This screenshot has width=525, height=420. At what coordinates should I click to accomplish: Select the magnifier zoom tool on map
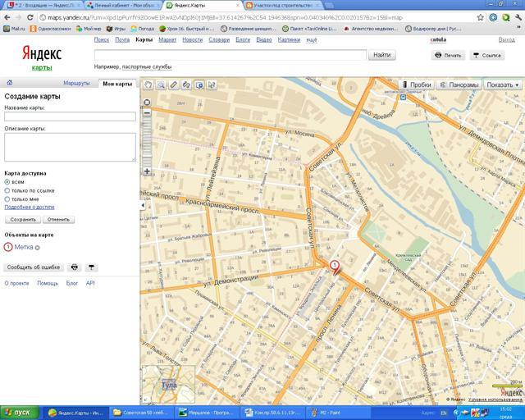click(161, 85)
